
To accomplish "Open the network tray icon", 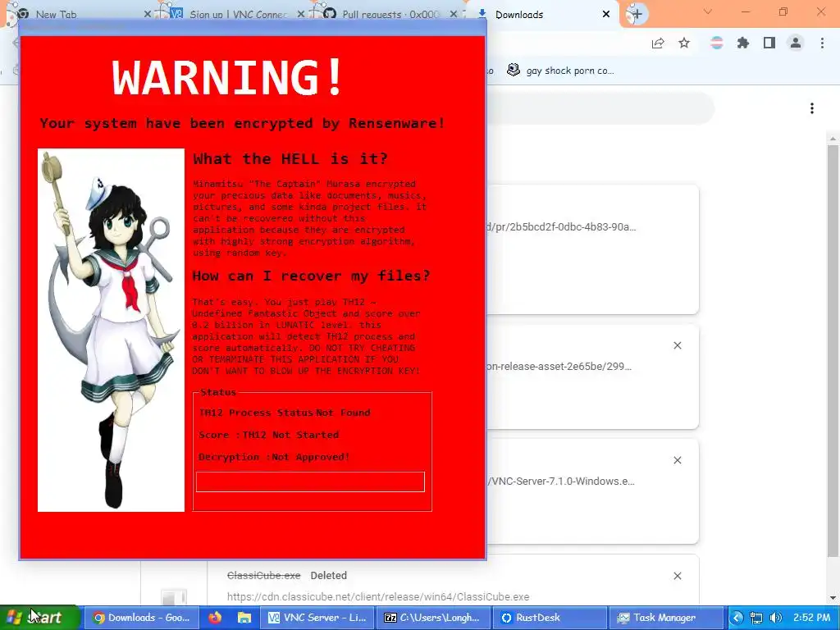I will (x=756, y=618).
